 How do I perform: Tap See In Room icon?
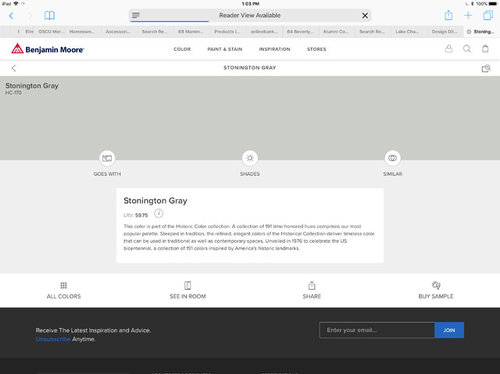tap(188, 285)
